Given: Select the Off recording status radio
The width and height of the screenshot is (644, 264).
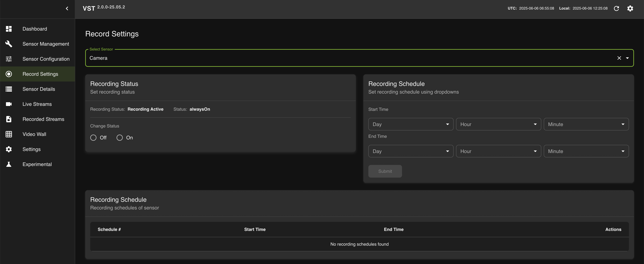Looking at the screenshot, I should coord(93,138).
